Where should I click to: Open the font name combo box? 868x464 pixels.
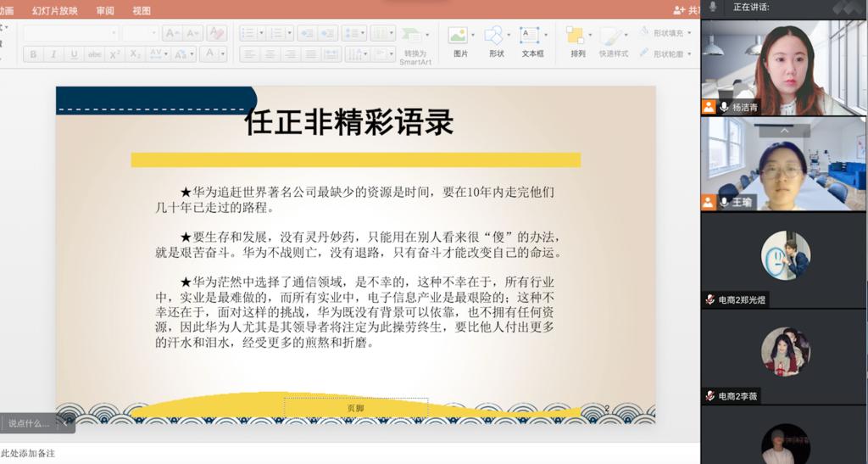click(x=71, y=33)
